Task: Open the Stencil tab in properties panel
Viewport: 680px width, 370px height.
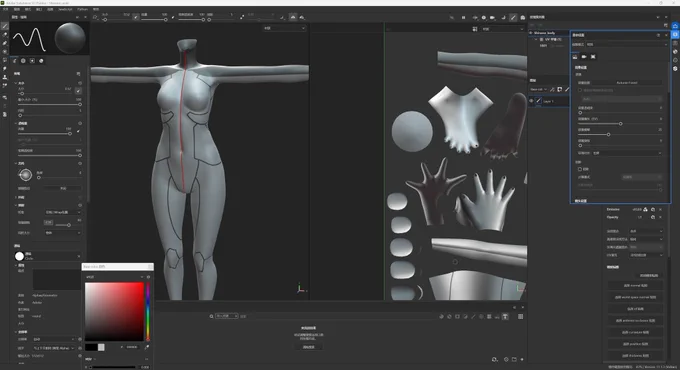Action: point(32,61)
